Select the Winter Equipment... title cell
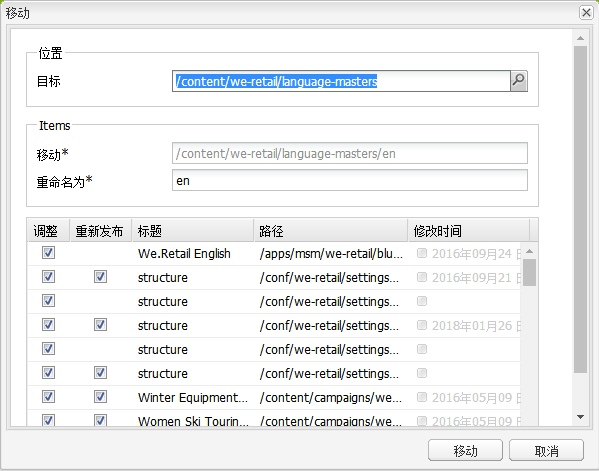This screenshot has width=599, height=471. click(x=193, y=397)
